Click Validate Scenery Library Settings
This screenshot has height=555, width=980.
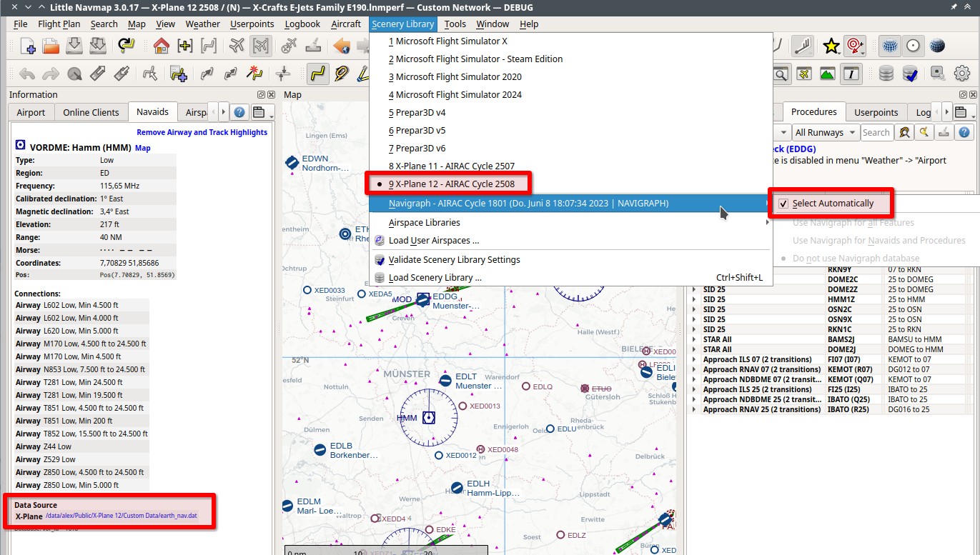coord(454,259)
